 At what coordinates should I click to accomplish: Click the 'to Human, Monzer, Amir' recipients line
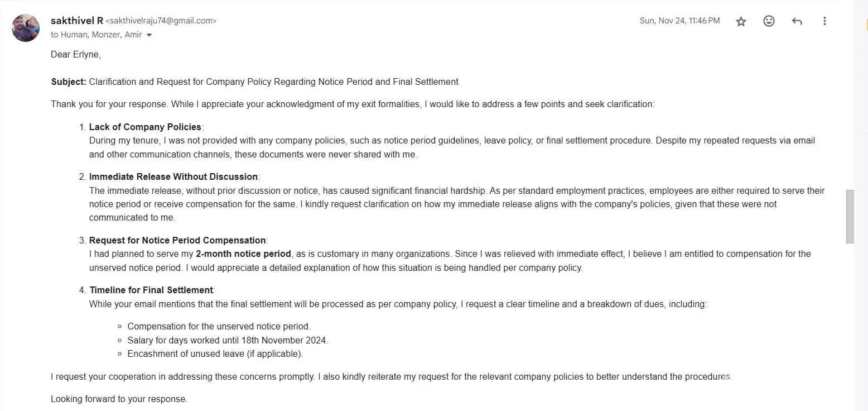click(x=95, y=35)
